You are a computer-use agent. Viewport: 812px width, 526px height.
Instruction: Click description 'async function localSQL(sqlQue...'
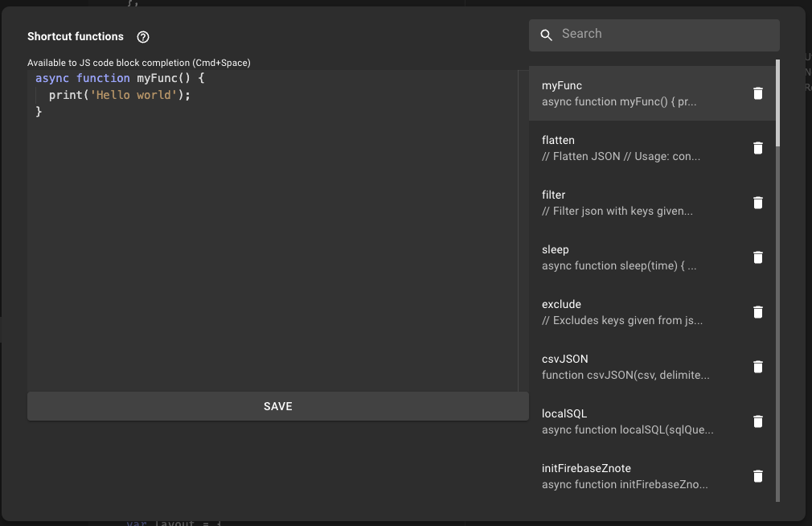[628, 429]
